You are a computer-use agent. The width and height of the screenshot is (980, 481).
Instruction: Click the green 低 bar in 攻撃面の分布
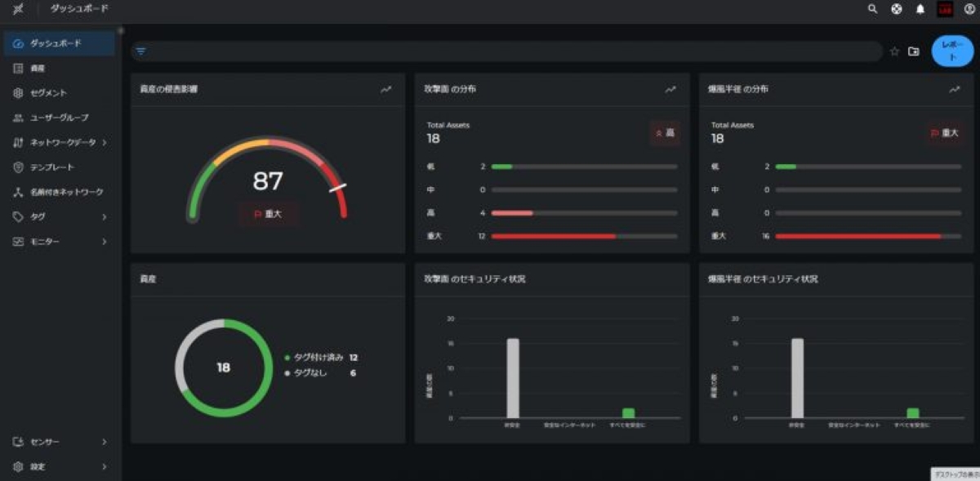501,167
